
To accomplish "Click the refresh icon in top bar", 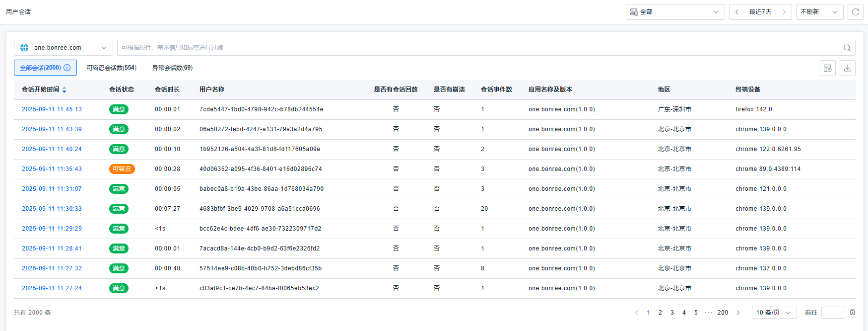I will click(856, 12).
